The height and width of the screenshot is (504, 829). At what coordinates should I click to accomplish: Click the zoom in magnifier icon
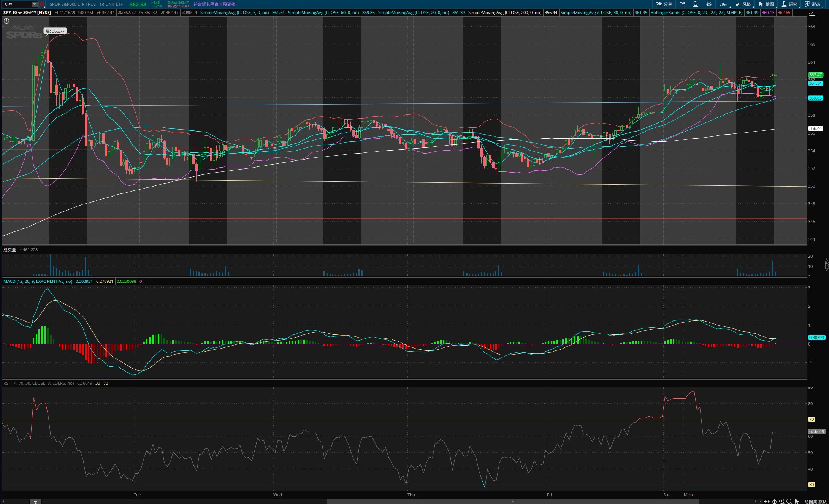(x=782, y=501)
